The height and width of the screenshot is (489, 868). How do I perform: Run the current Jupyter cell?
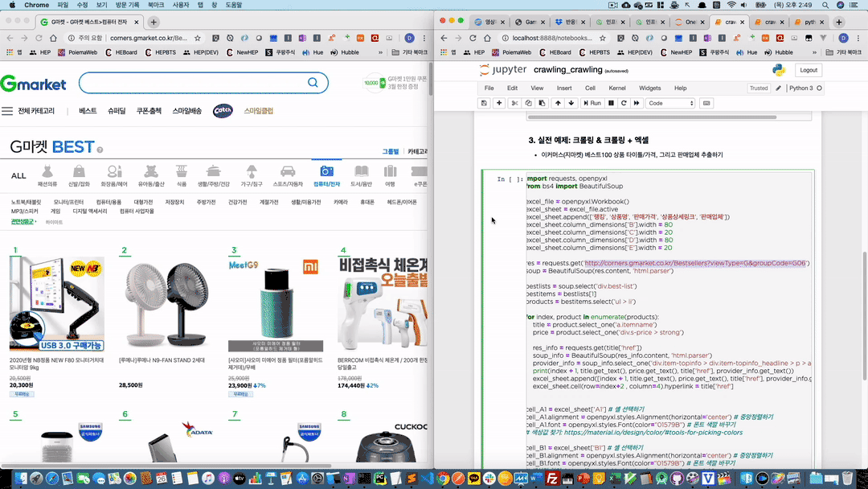click(x=592, y=103)
